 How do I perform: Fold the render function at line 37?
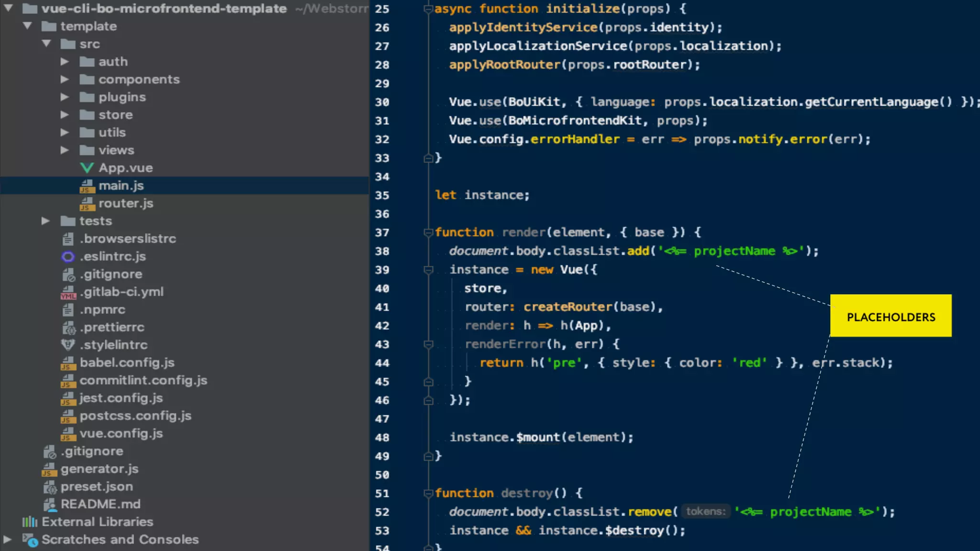(428, 232)
